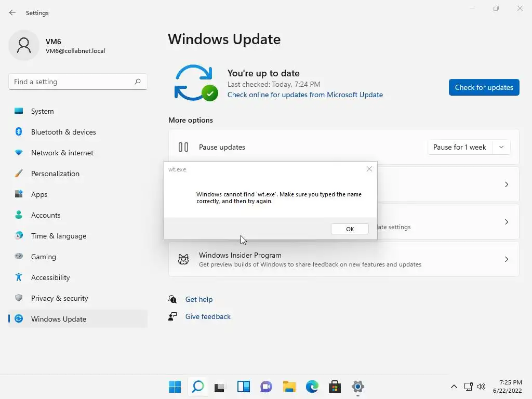Click the System monitor icon
Image resolution: width=532 pixels, height=399 pixels.
19,111
